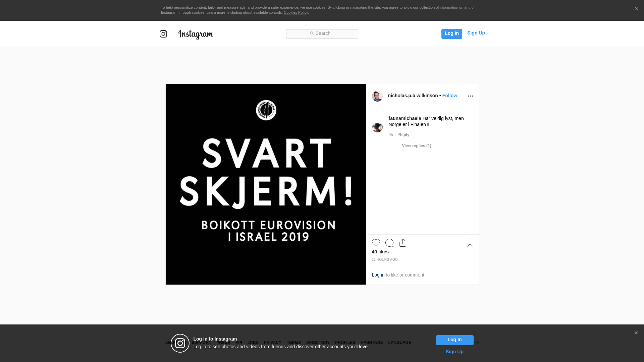Share the post using the share icon
Viewport: 644px width, 362px height.
coord(403,243)
